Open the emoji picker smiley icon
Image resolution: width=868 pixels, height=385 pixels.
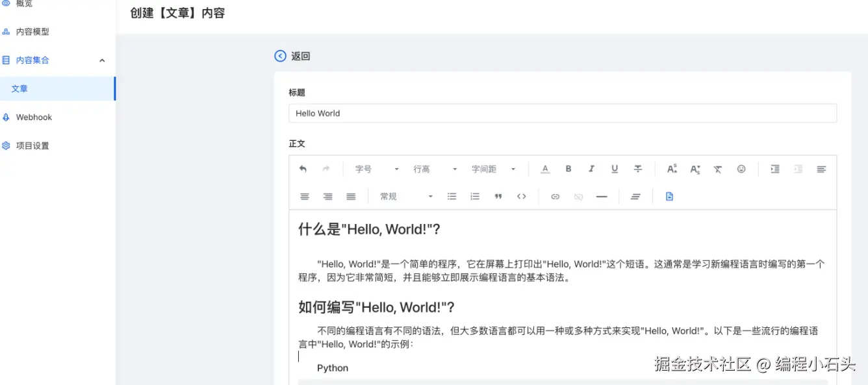tap(741, 169)
